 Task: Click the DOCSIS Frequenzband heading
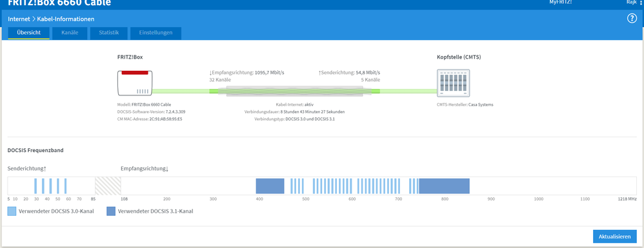click(35, 151)
